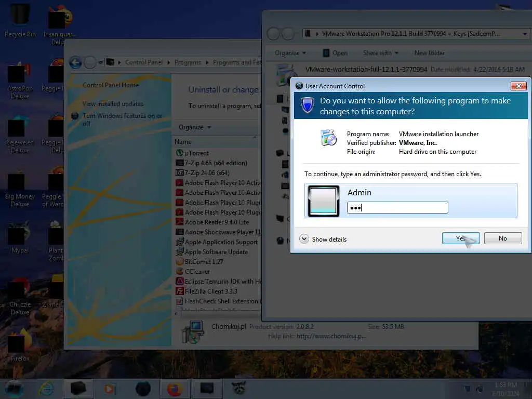This screenshot has width=532, height=399.
Task: Select the Admin account picture
Action: 323,201
